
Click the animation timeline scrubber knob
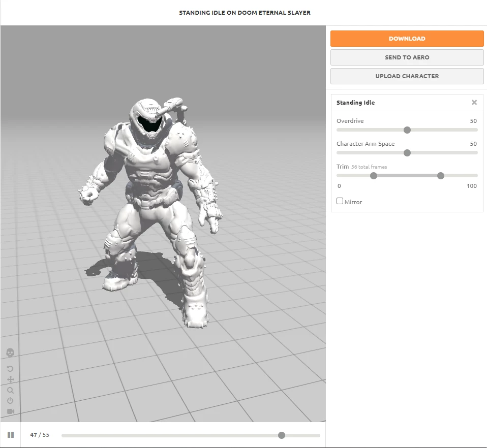[x=282, y=435]
